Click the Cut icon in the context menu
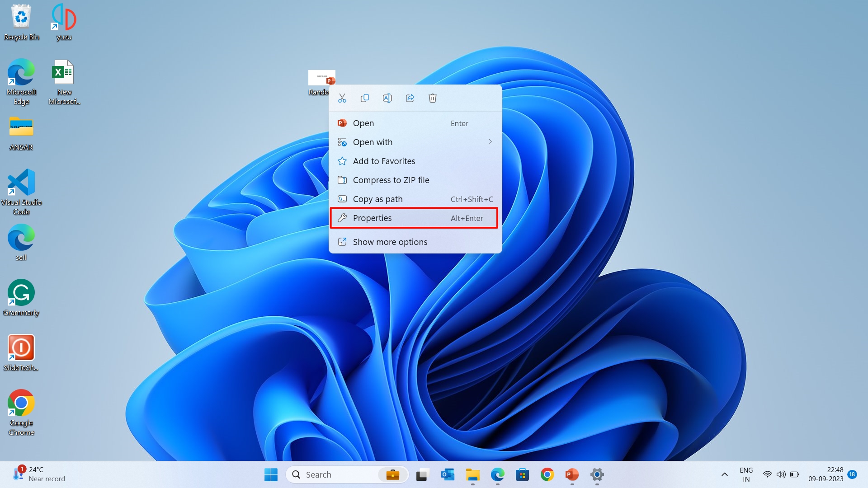 point(342,98)
